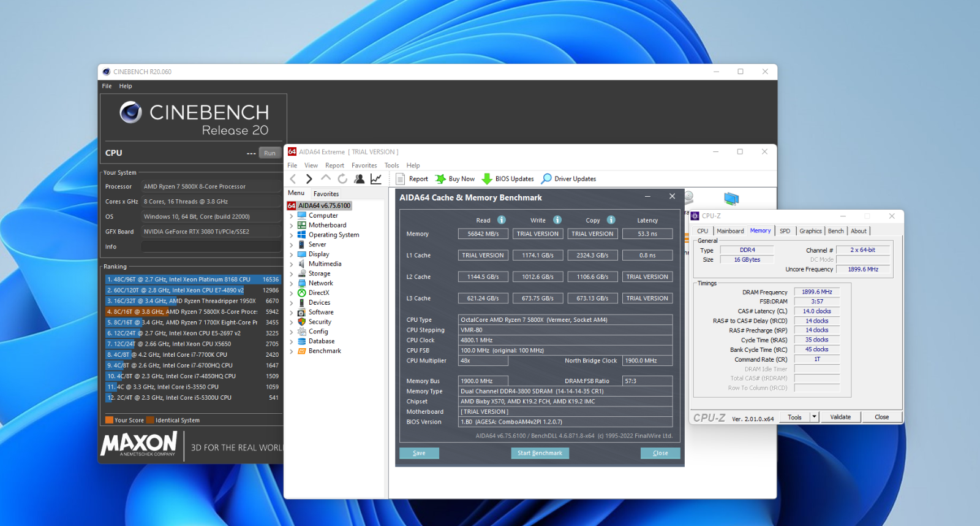Viewport: 980px width, 526px height.
Task: Click the AIDA64 graph chart icon
Action: [x=376, y=179]
